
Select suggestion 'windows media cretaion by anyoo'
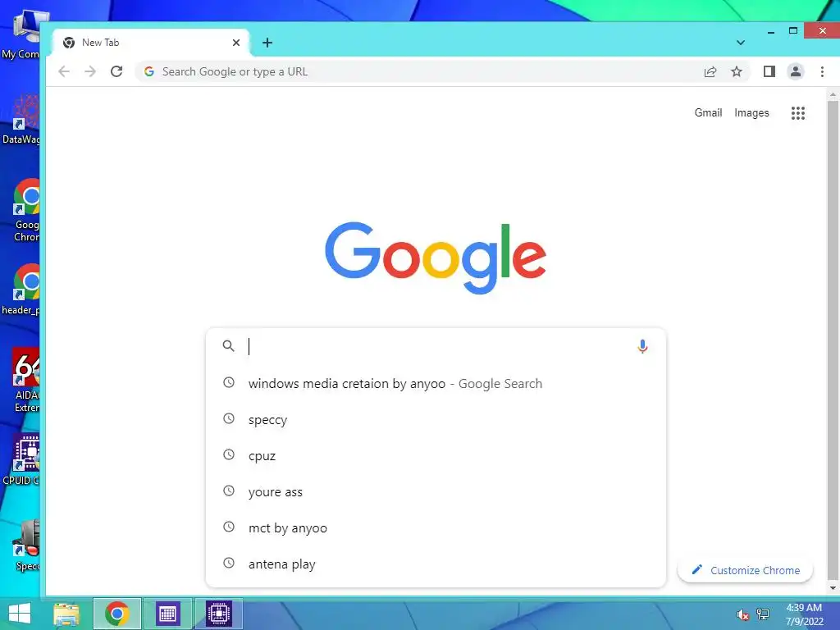(x=436, y=384)
